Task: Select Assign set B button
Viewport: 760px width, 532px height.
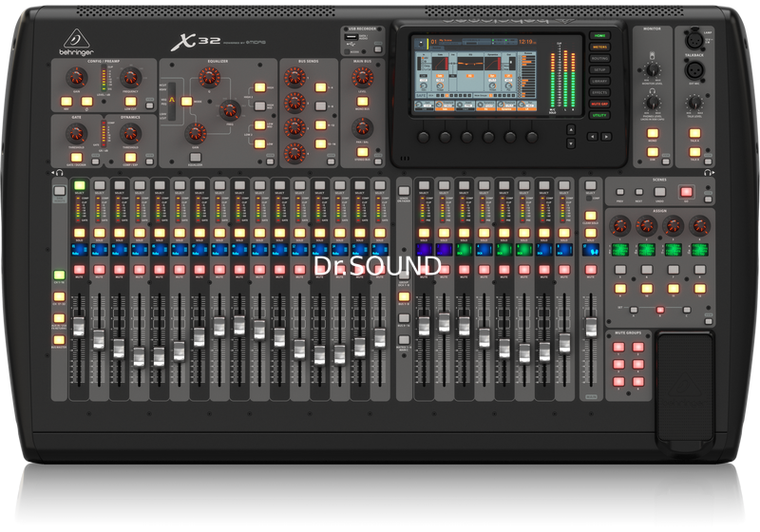Action: click(x=660, y=310)
